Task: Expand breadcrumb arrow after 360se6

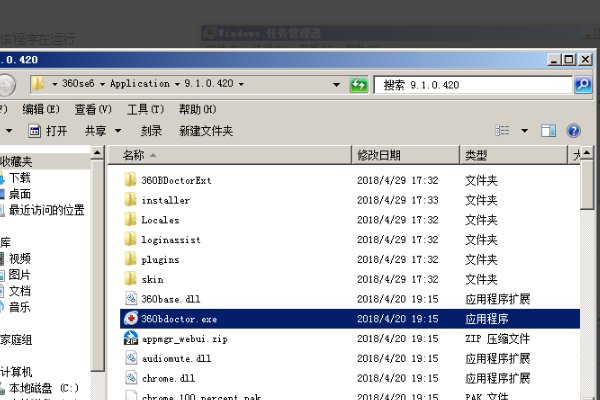Action: (102, 84)
